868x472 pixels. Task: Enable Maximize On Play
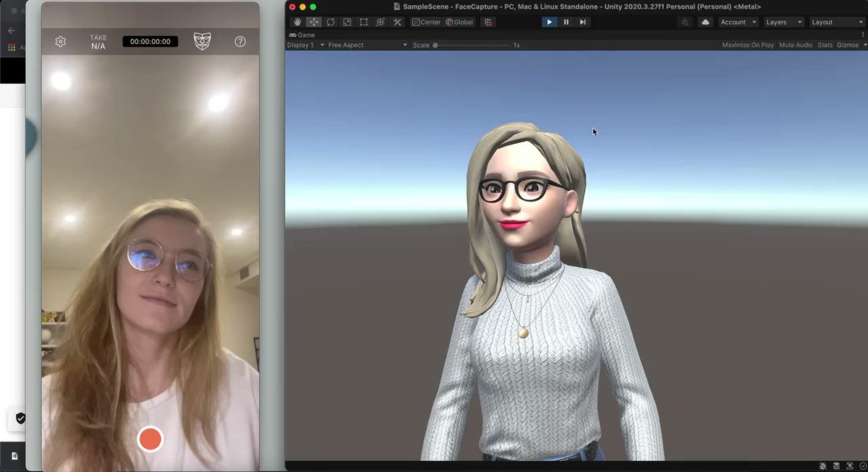tap(748, 45)
